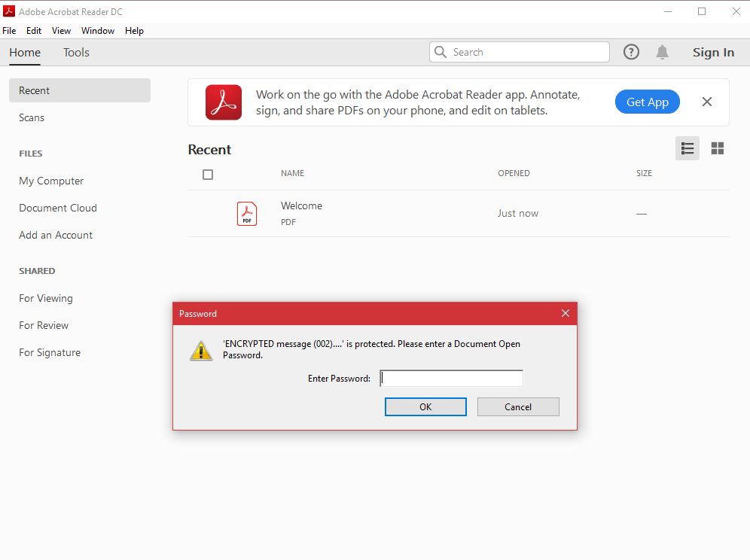Image resolution: width=750 pixels, height=560 pixels.
Task: Click in the Search box
Action: point(527,52)
